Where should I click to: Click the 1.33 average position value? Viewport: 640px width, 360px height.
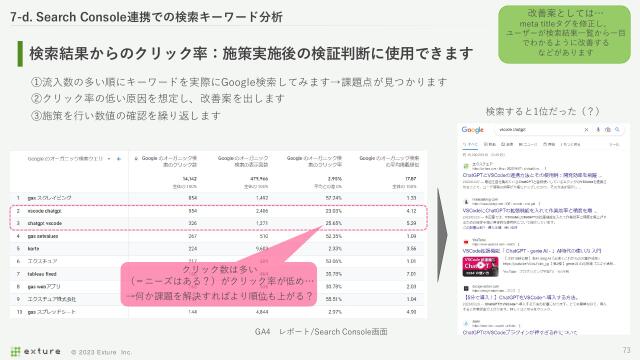[411, 198]
